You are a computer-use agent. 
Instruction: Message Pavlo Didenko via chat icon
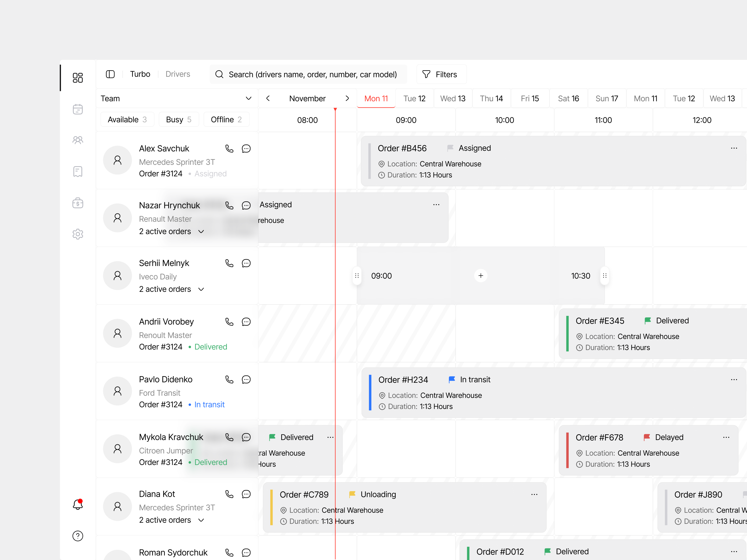pyautogui.click(x=246, y=379)
